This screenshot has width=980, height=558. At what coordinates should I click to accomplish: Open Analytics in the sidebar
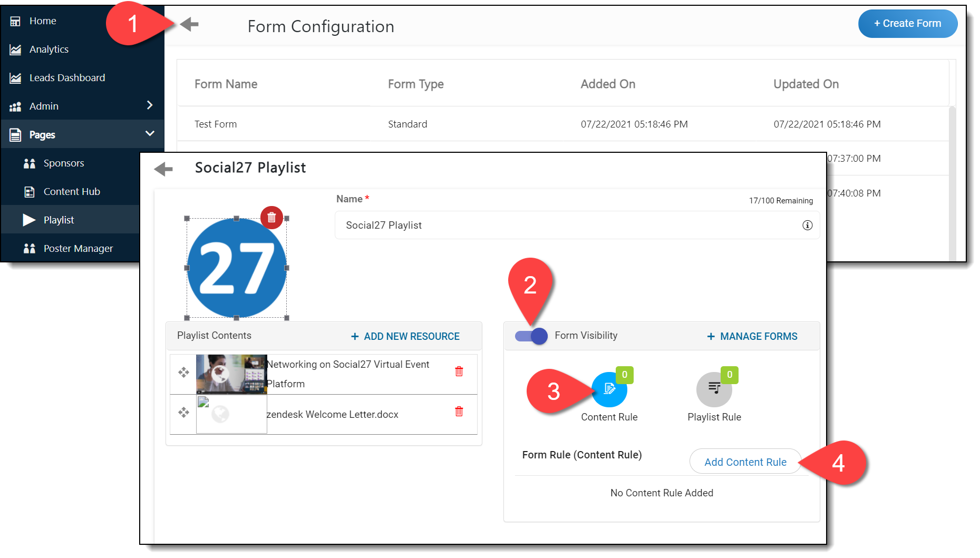pos(49,50)
